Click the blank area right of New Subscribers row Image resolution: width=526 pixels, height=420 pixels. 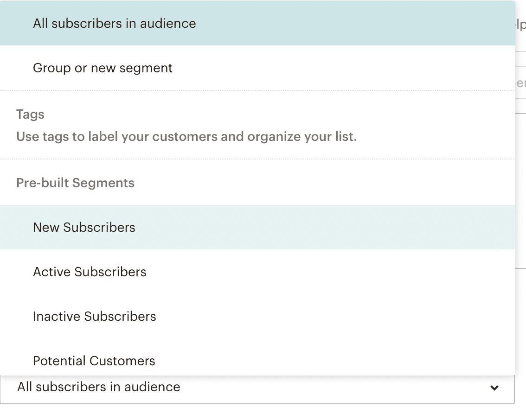325,227
